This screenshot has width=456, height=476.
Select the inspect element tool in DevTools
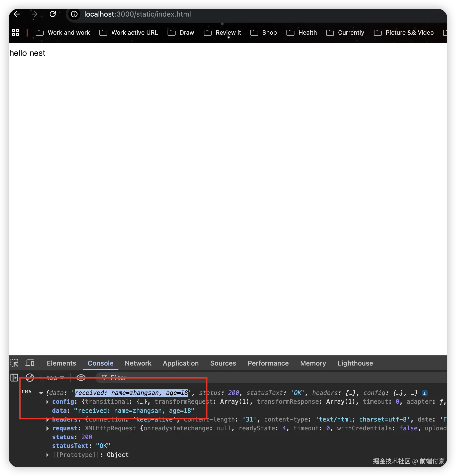tap(14, 363)
